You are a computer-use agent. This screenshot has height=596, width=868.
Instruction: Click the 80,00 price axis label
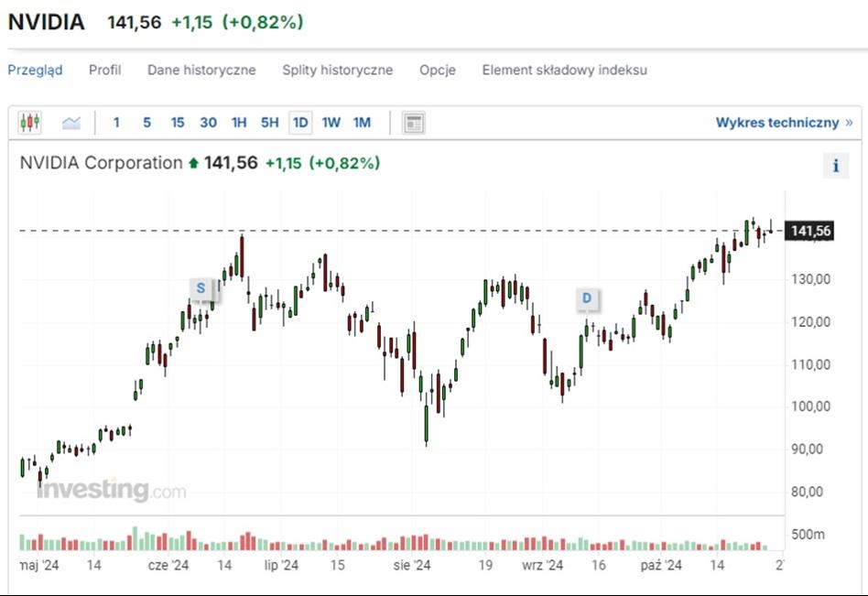point(807,492)
